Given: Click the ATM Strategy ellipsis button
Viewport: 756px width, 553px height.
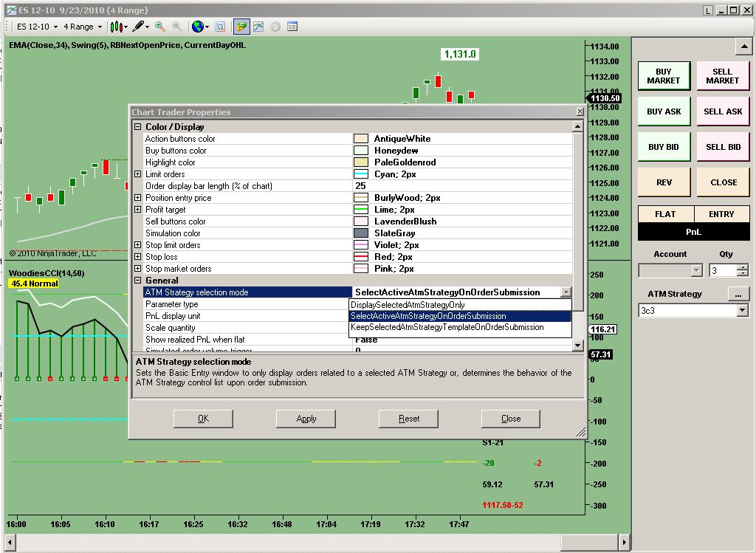Looking at the screenshot, I should coord(738,294).
